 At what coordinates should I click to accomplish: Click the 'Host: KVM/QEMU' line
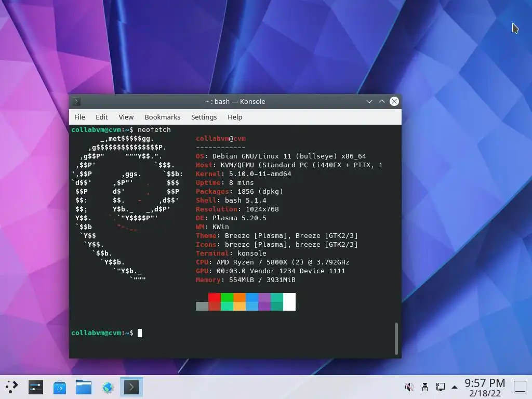pos(289,165)
